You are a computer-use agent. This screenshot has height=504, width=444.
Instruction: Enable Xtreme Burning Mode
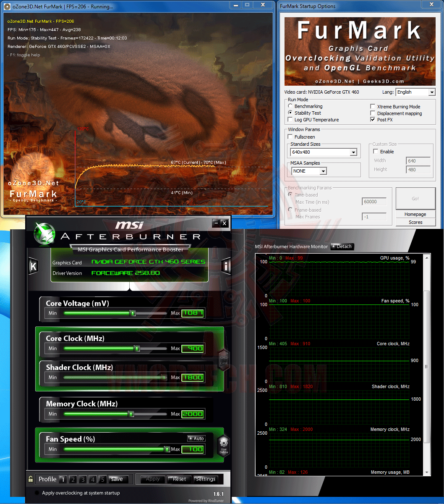tap(373, 107)
